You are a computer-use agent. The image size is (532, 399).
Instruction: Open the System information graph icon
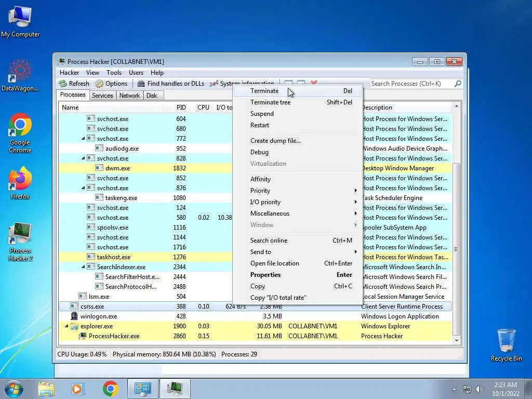214,84
